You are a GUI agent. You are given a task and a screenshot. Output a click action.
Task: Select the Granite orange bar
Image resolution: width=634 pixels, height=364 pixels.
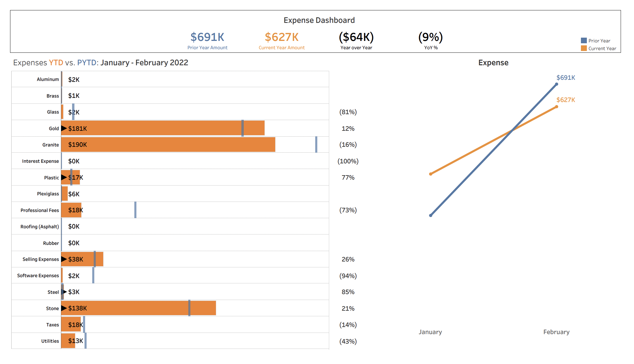coord(168,145)
